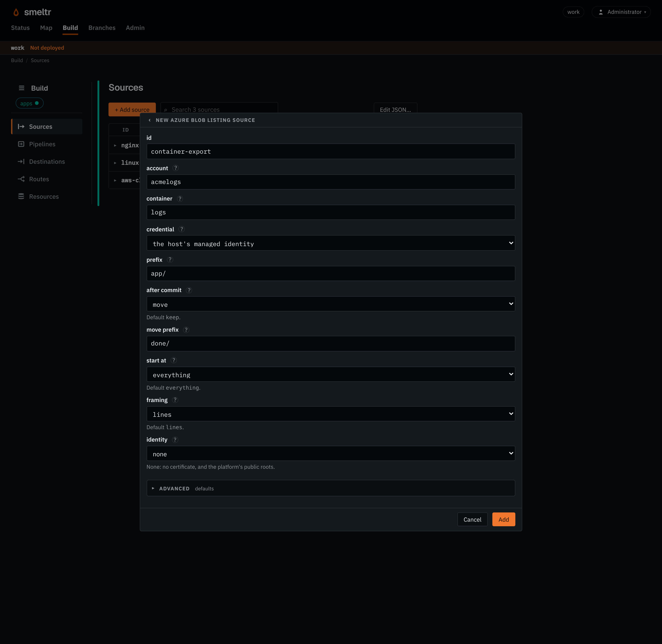Click the move prefix input field
Screen dimensions: 662x644
coord(331,344)
